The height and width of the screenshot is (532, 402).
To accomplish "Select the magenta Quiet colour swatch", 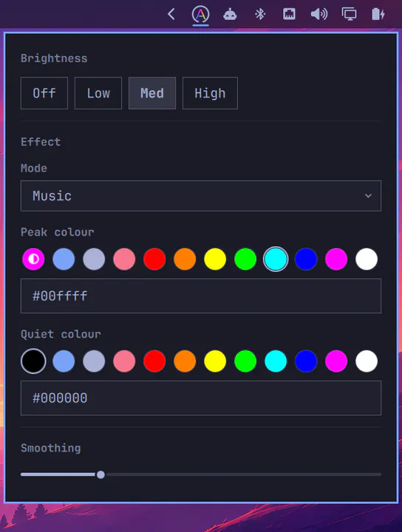I will point(336,361).
